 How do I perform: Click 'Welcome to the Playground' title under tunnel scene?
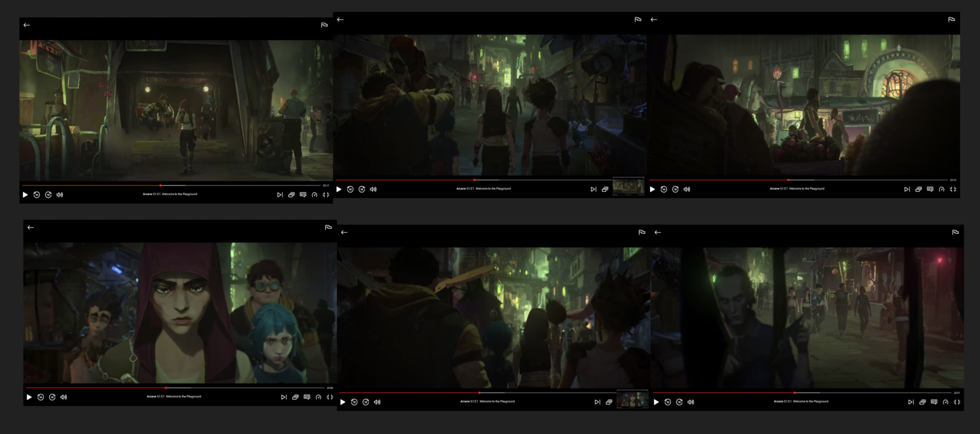point(179,194)
